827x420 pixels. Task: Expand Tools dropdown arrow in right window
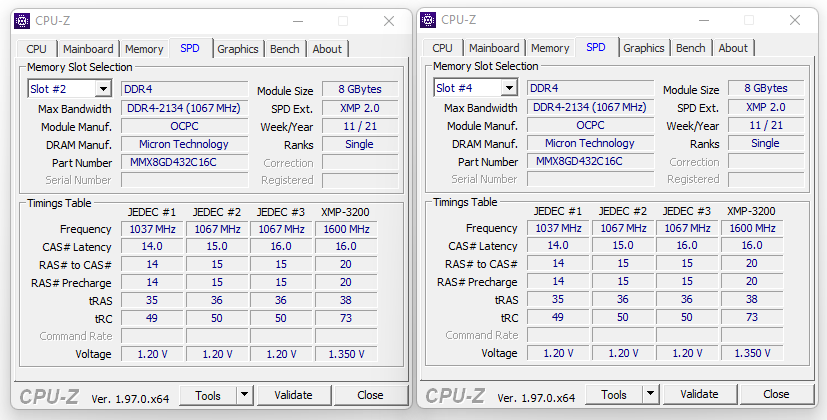(x=650, y=394)
